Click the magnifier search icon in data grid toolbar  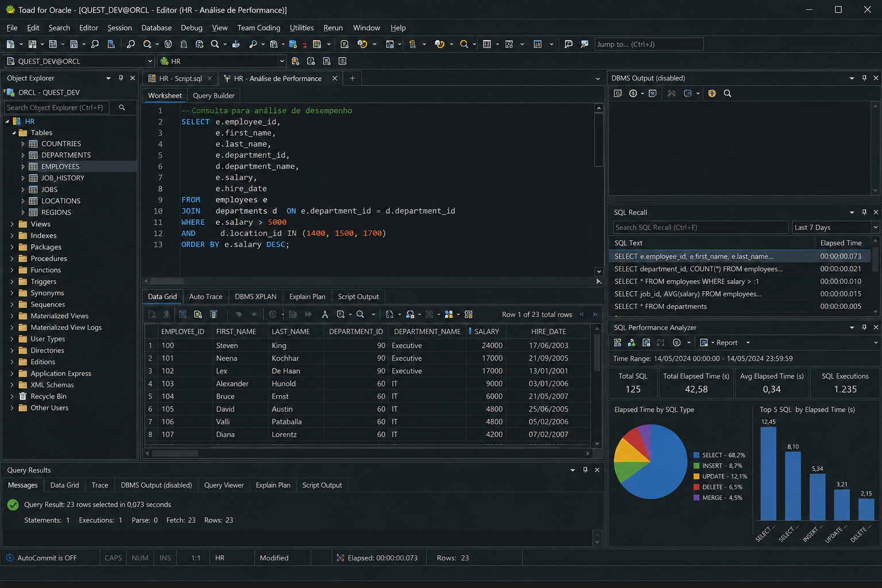tap(360, 314)
